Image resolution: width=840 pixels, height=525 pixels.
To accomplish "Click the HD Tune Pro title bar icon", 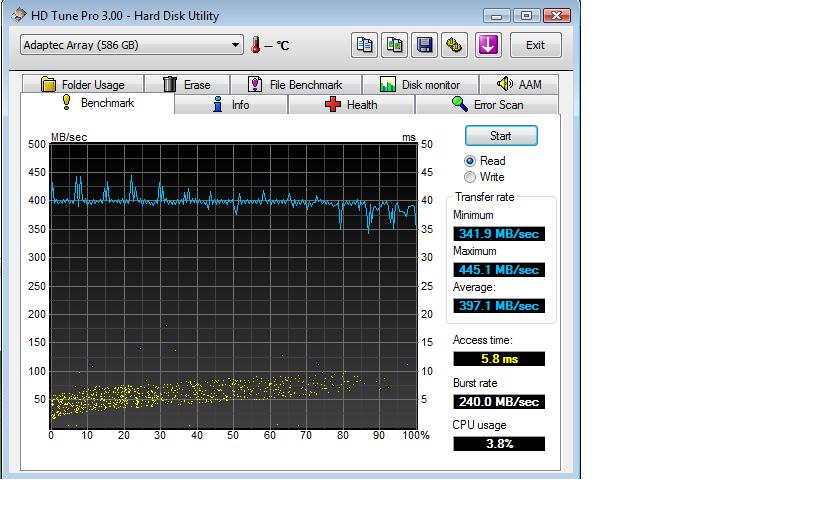I will [x=19, y=15].
